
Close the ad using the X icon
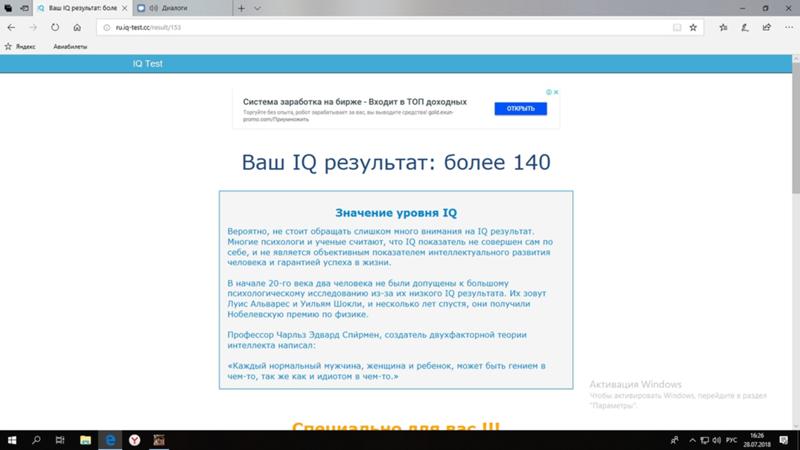click(556, 93)
